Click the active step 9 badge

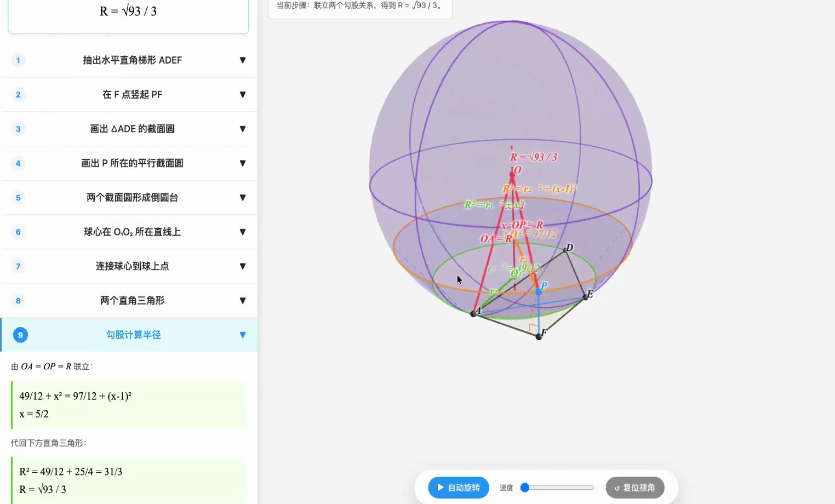tap(20, 335)
